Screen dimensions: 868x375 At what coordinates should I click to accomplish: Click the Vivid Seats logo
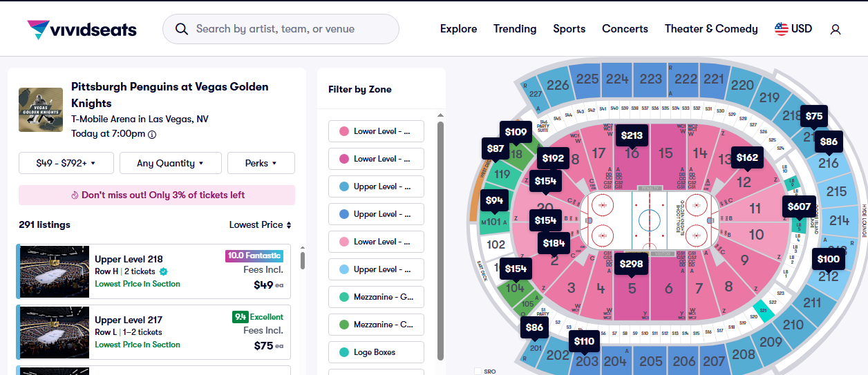tap(82, 29)
